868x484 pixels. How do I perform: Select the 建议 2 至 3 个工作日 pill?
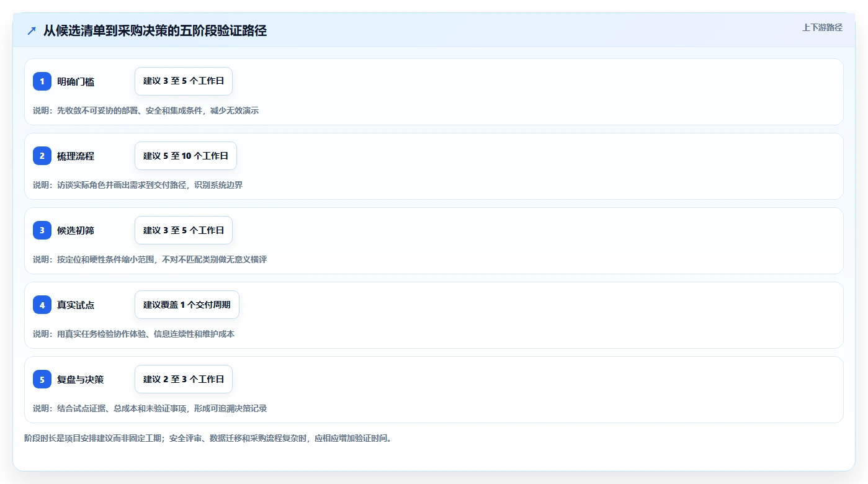coord(184,379)
